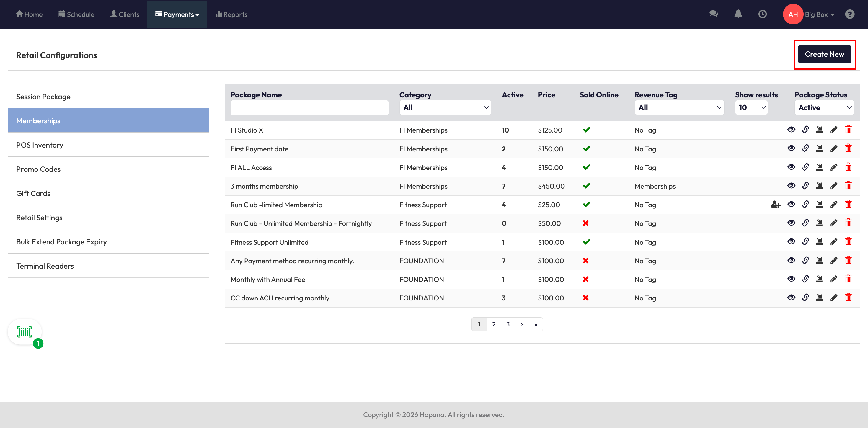Open the Payments menu in navbar
868x428 pixels.
pyautogui.click(x=177, y=14)
